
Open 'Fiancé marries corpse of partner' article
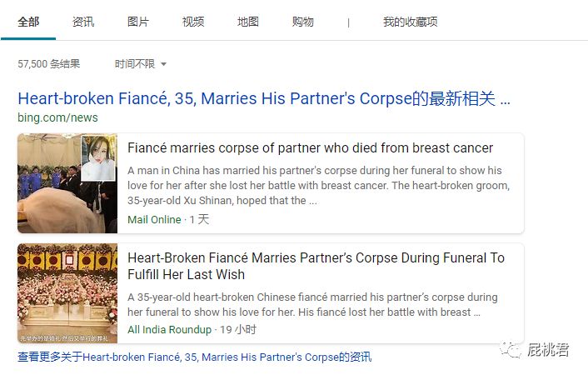[x=310, y=147]
